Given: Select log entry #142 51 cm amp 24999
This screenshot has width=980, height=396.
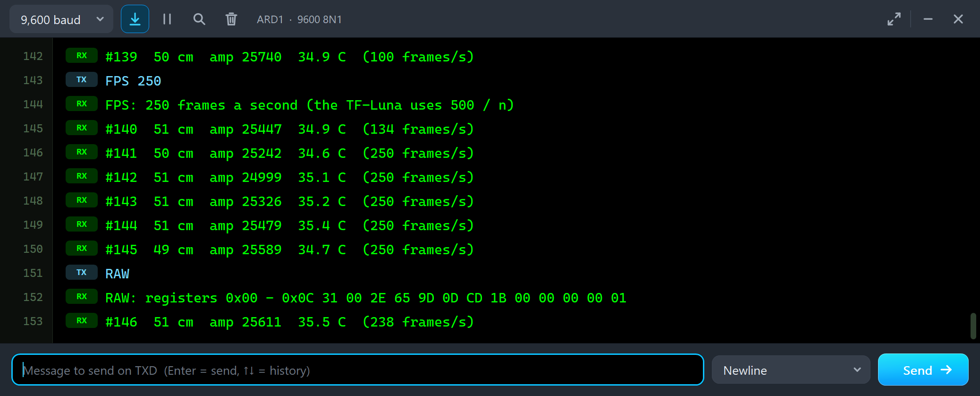Looking at the screenshot, I should 289,177.
